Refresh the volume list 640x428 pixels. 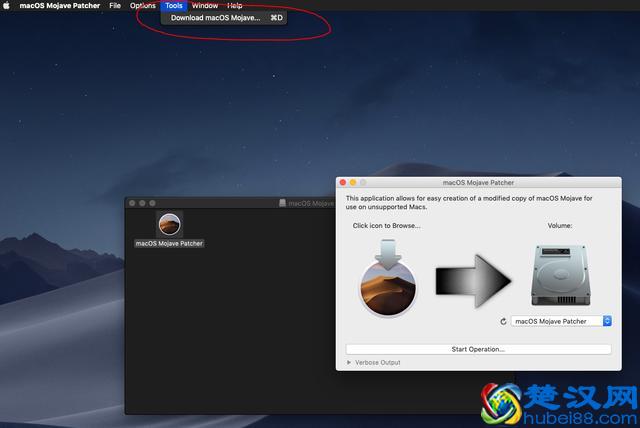503,322
